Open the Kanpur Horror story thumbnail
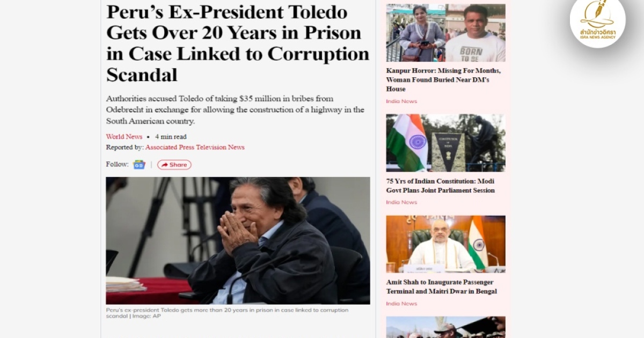This screenshot has width=644, height=338. 445,33
